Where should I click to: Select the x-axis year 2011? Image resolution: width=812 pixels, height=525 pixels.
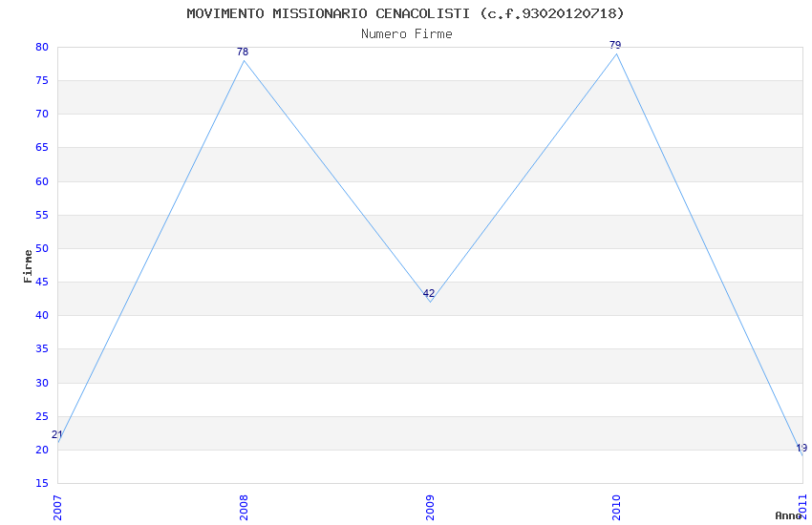[802, 508]
